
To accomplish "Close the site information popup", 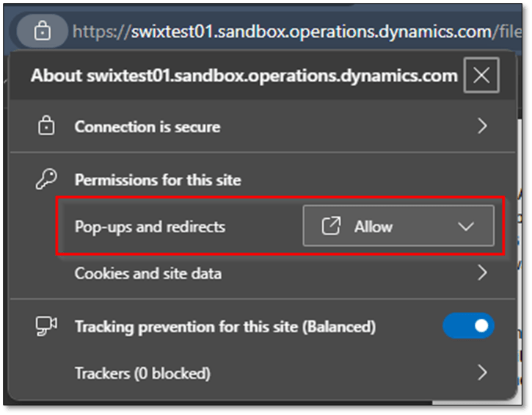I will (x=481, y=75).
